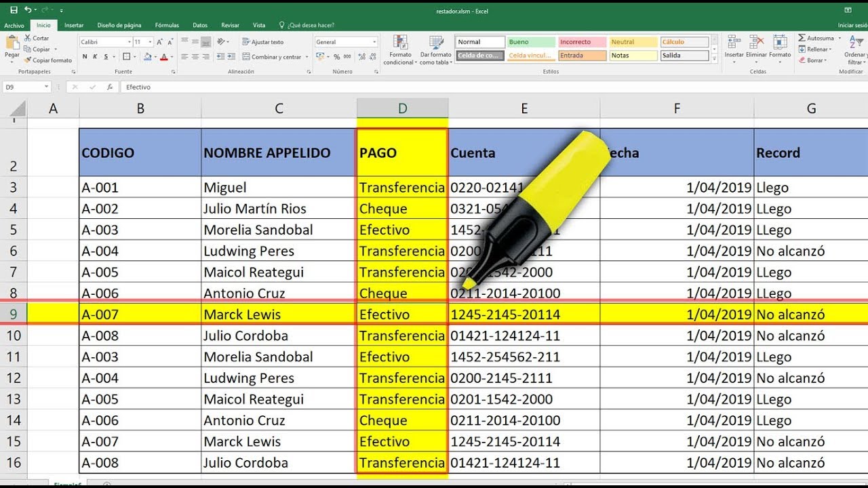This screenshot has width=868, height=488.
Task: Click formula bar containing Efectivo
Action: (x=494, y=87)
